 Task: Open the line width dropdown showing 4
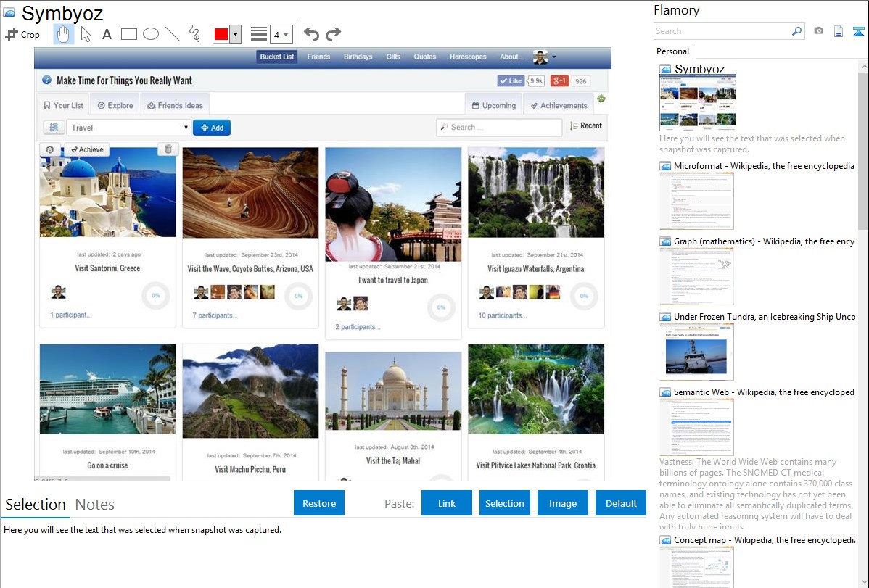pyautogui.click(x=281, y=34)
